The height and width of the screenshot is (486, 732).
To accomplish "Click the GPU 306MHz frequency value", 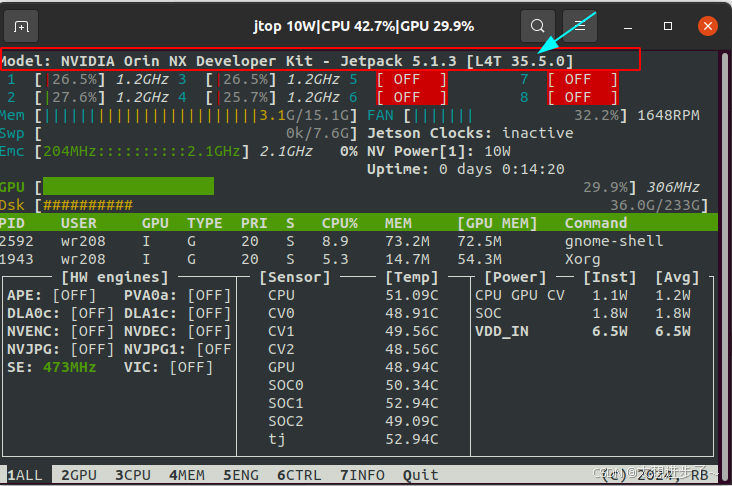I will [x=673, y=187].
